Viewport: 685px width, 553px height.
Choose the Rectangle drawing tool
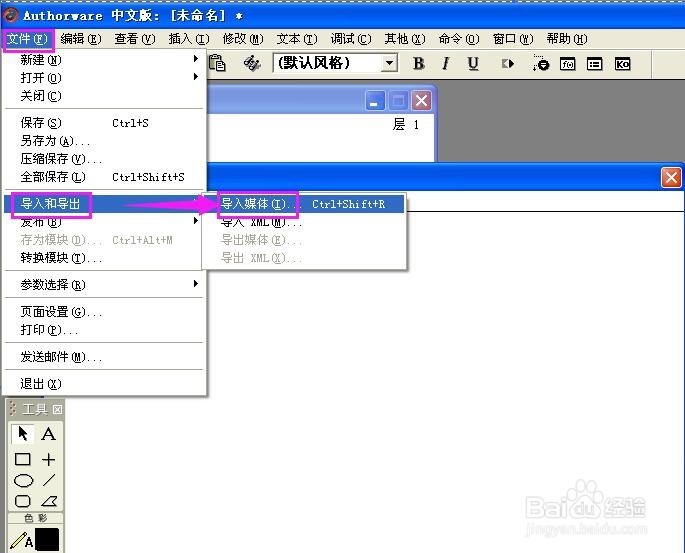(22, 459)
